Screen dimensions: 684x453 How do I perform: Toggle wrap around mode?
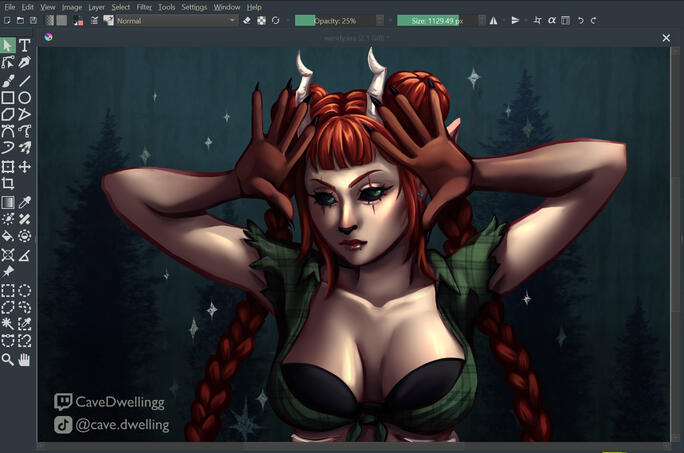tap(537, 21)
